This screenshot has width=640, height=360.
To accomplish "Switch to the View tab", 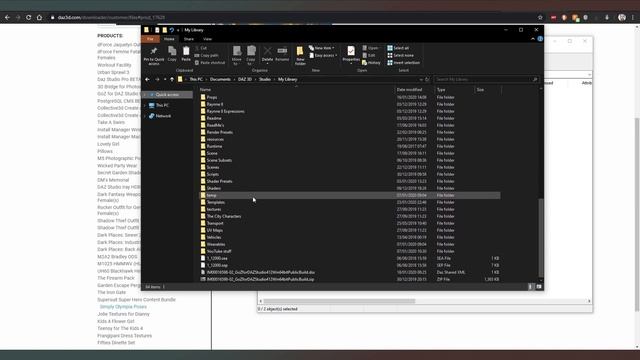I will (207, 39).
